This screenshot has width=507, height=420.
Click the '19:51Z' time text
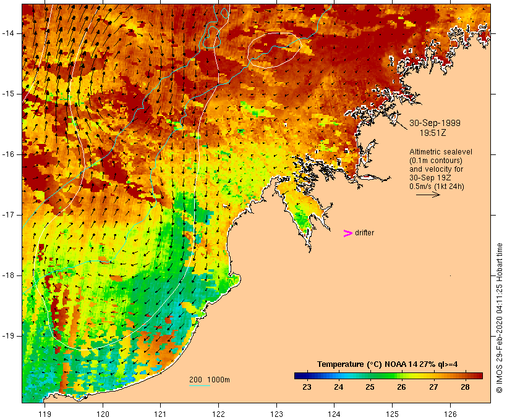pos(433,133)
